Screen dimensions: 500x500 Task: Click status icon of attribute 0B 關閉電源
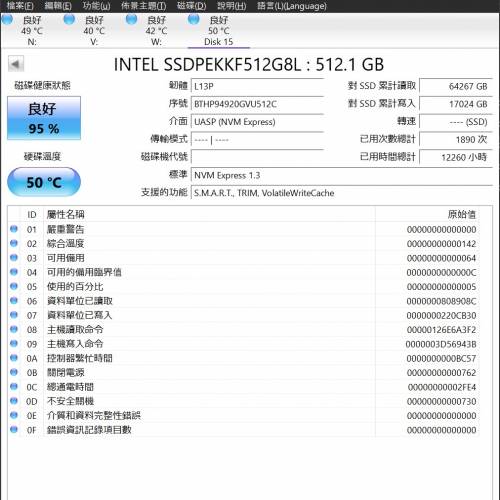pyautogui.click(x=14, y=372)
